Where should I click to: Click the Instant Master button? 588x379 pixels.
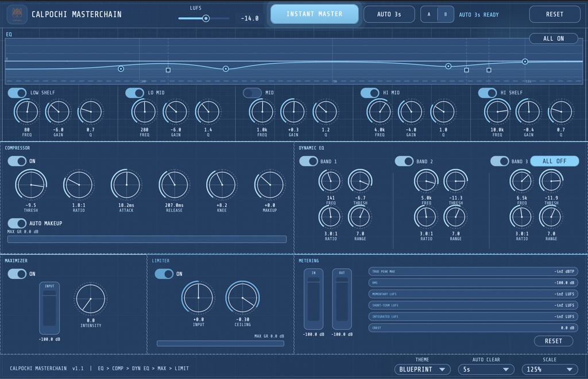point(314,14)
